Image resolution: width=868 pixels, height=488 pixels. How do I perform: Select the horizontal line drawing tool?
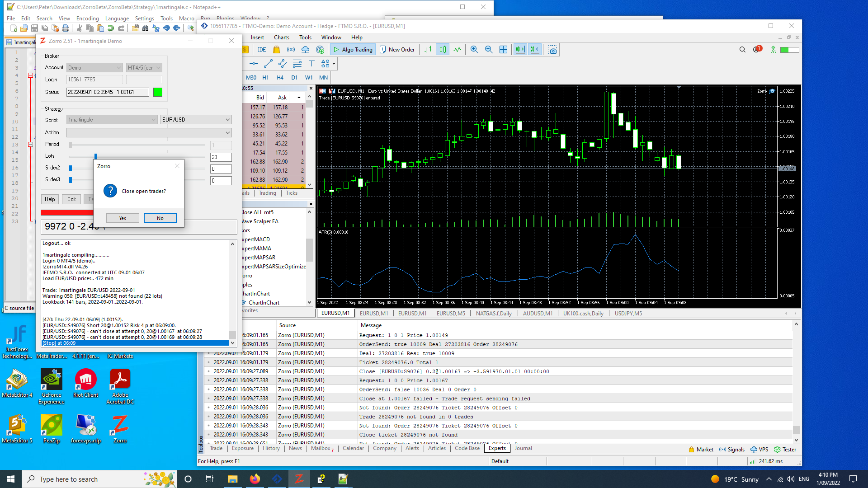254,64
